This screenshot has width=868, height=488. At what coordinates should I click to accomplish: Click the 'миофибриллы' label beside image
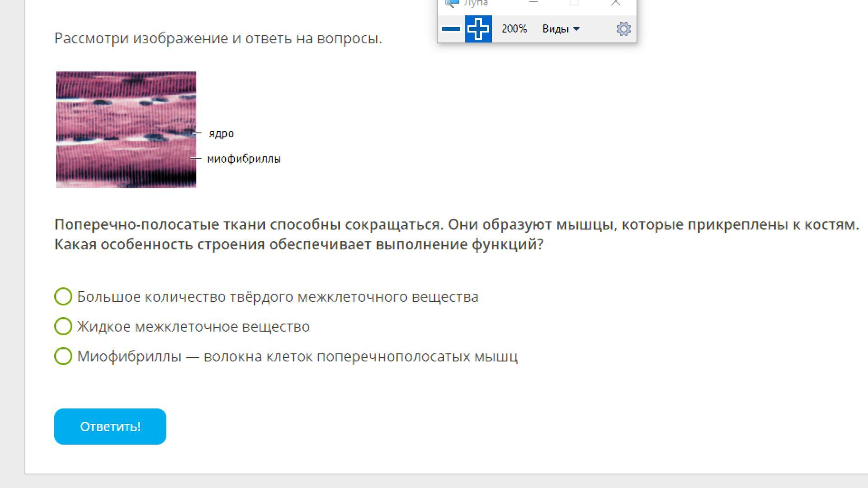point(244,159)
